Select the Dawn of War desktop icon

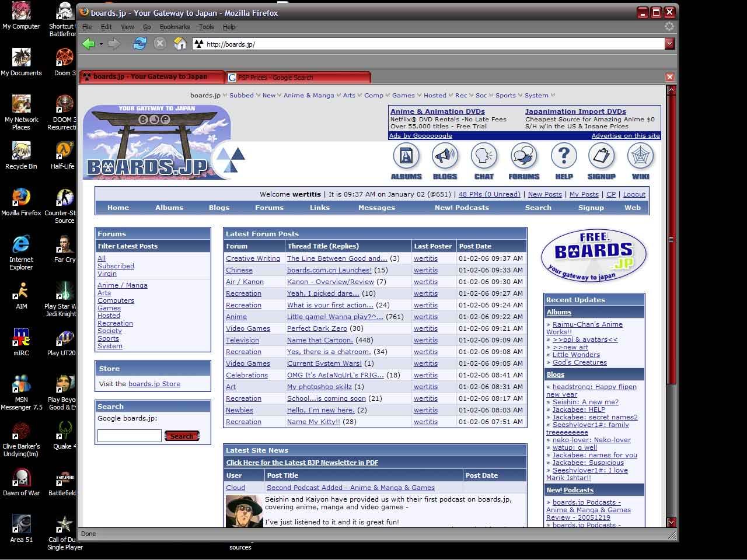pos(21,482)
